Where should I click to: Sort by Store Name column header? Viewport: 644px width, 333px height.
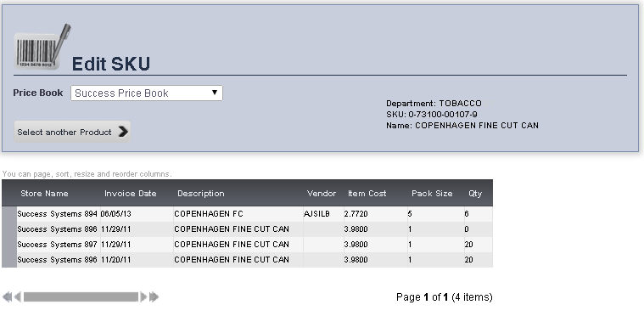tap(44, 193)
